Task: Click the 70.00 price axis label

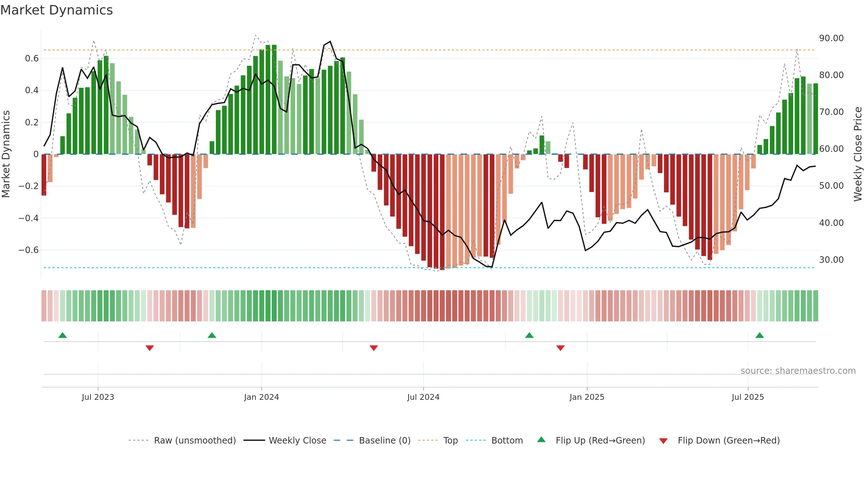Action: tap(831, 112)
